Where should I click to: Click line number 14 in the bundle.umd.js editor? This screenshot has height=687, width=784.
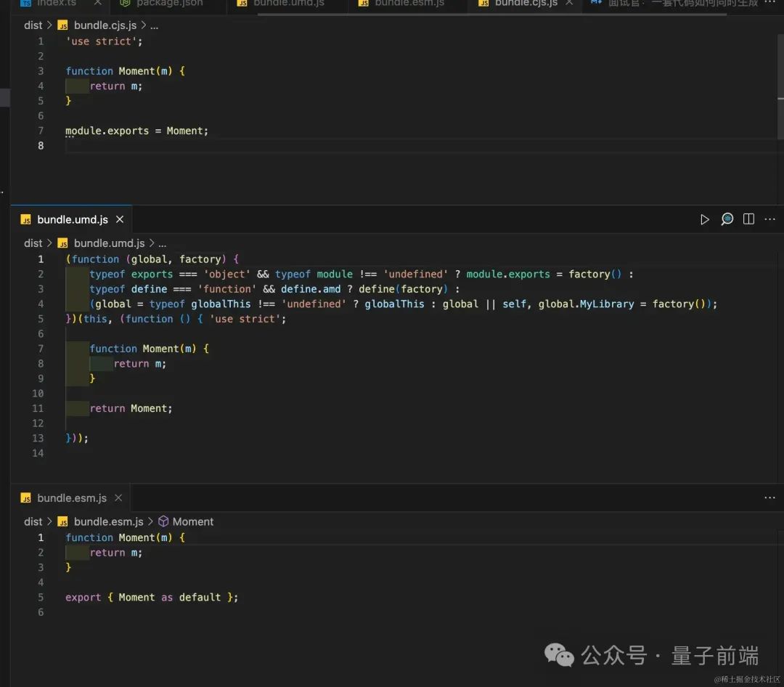point(38,453)
